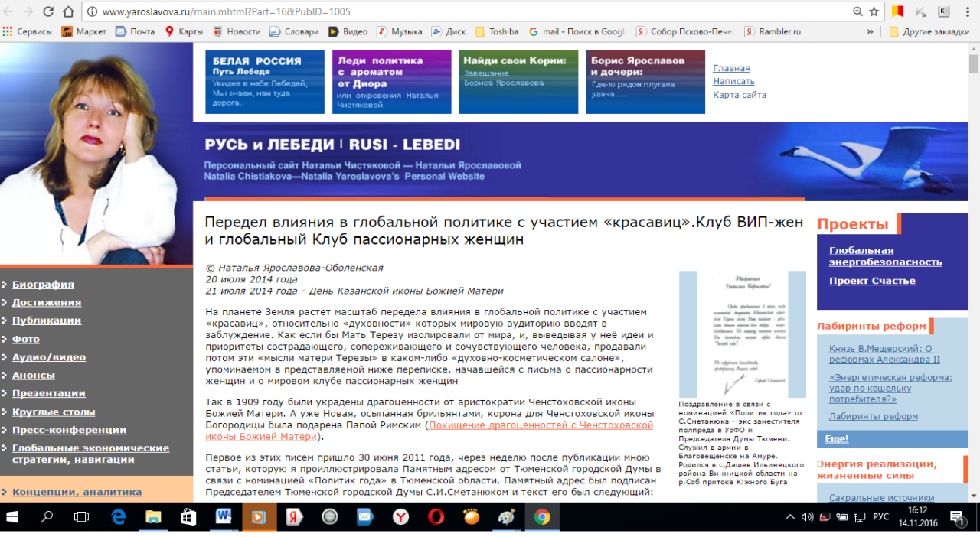Open the Публикации menu item
The width and height of the screenshot is (980, 537).
tap(47, 321)
